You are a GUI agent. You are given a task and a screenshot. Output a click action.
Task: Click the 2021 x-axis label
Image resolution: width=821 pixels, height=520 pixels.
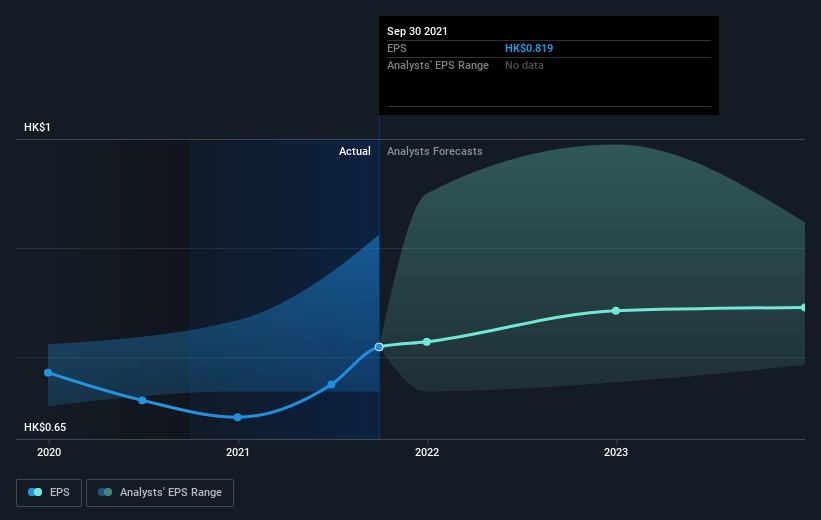[238, 452]
